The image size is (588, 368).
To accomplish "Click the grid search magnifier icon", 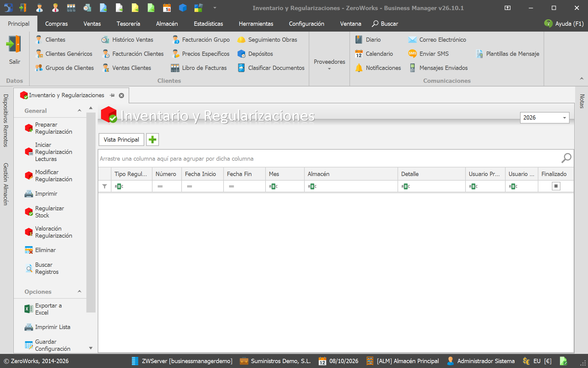I will pos(566,158).
